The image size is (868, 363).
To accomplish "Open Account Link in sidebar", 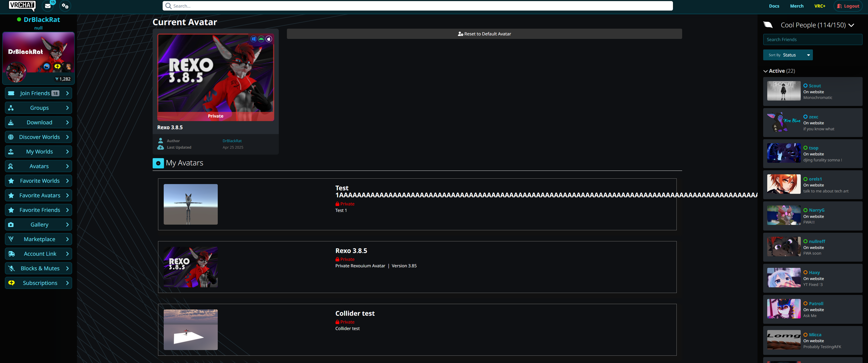I will [x=38, y=254].
